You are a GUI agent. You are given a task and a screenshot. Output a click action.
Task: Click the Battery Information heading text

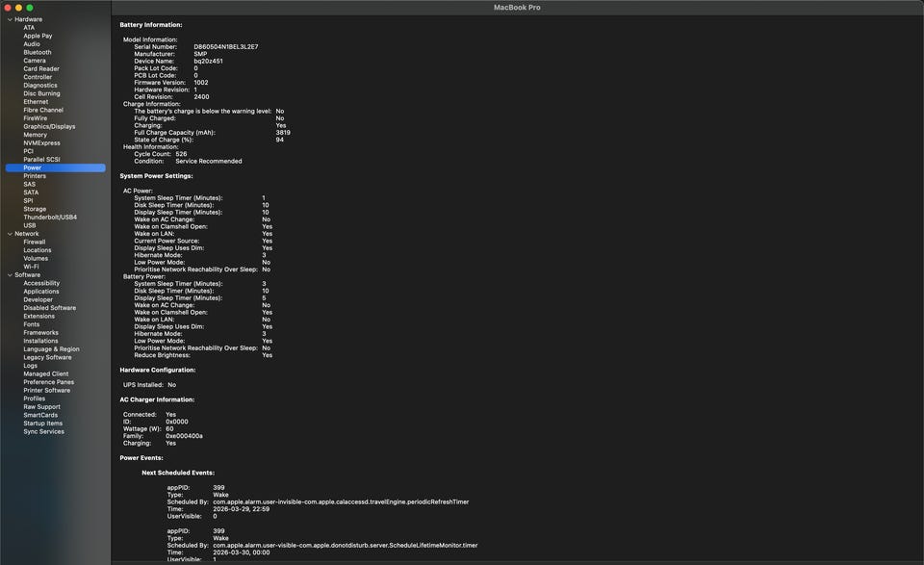coord(150,24)
